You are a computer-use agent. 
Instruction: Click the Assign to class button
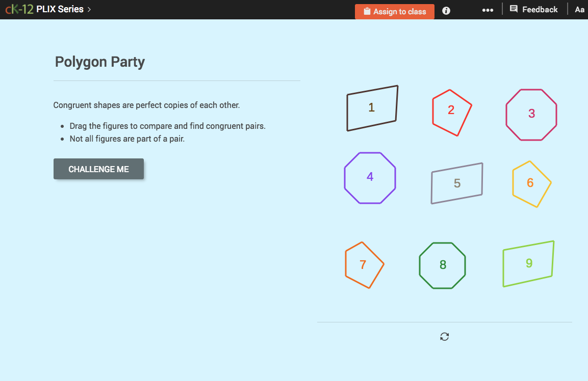click(394, 11)
